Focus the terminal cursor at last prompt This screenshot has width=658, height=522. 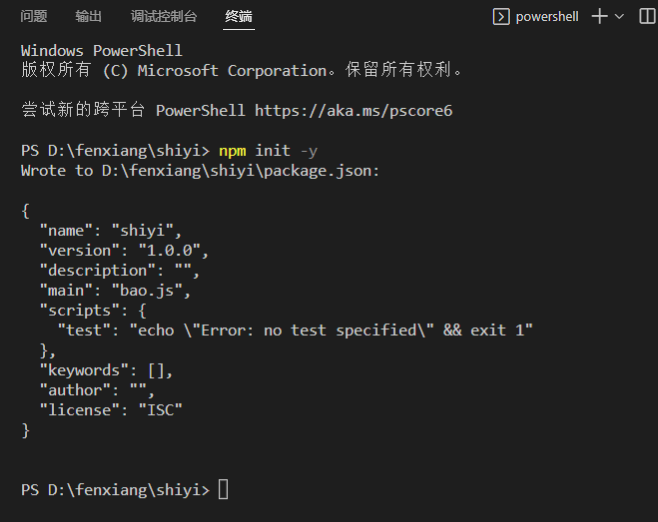click(x=223, y=490)
